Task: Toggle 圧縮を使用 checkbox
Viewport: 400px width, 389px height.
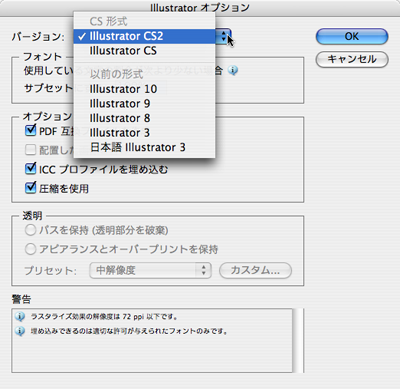Action: pyautogui.click(x=30, y=188)
